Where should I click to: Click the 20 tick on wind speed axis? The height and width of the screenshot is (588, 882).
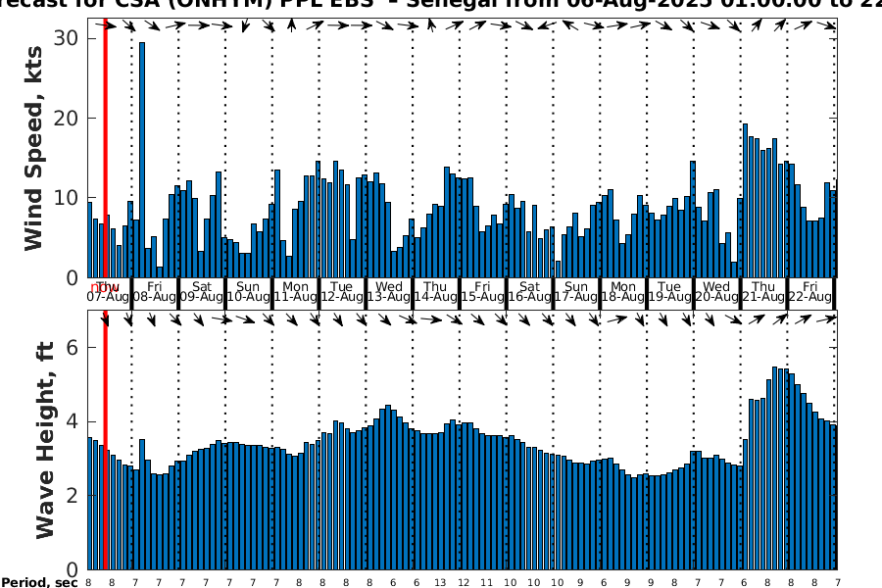click(x=66, y=118)
